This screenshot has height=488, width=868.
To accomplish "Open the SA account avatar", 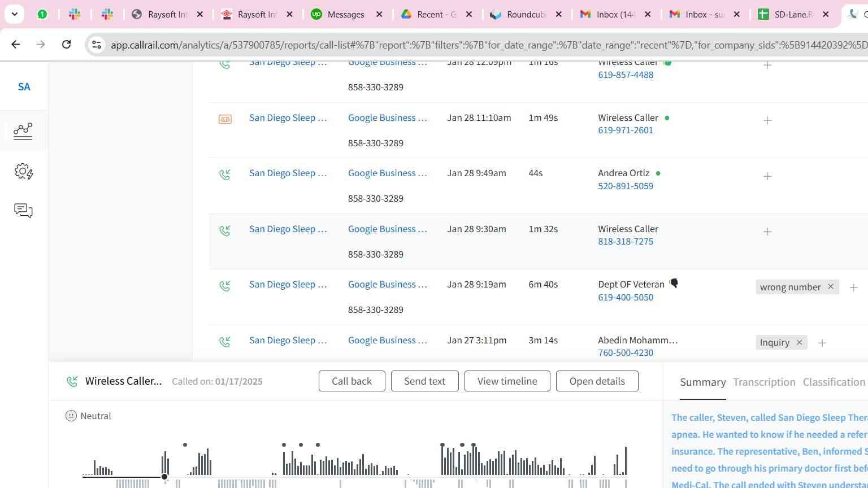I will click(x=24, y=87).
